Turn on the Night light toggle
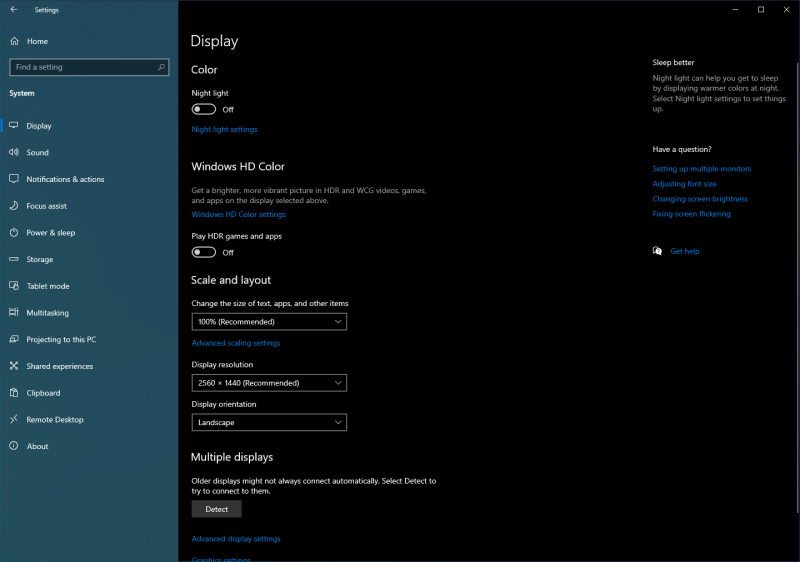Screen dimensions: 800x562 click(204, 110)
